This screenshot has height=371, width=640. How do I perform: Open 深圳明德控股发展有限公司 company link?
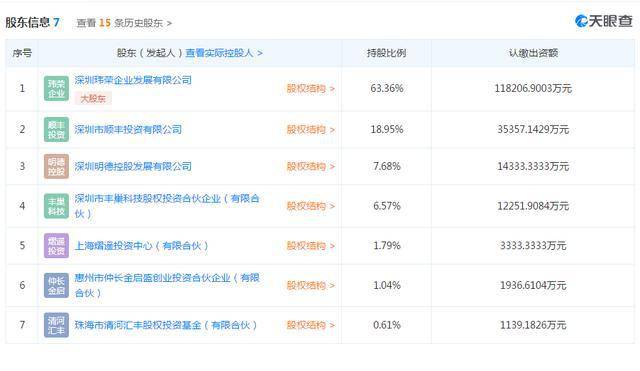(133, 167)
